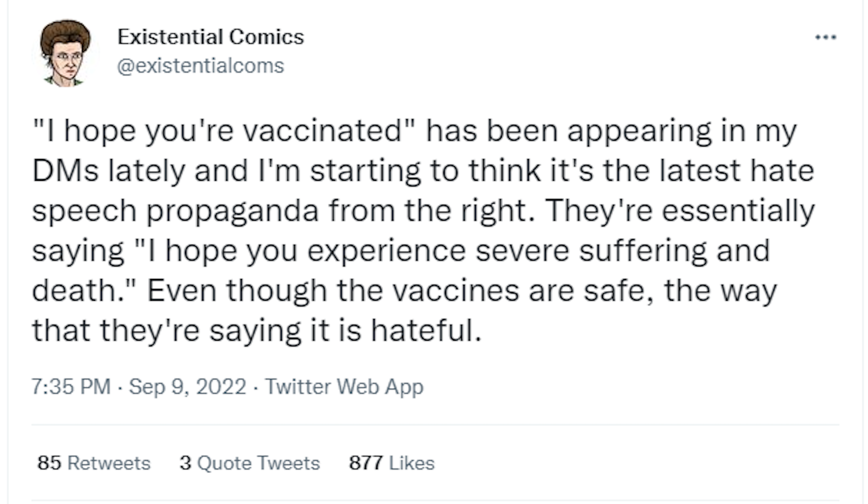Click the word "death." in the tweet
The height and width of the screenshot is (504, 868).
[84, 290]
